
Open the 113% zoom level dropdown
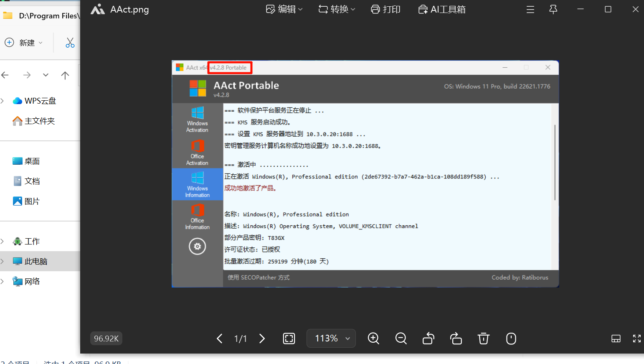point(331,339)
